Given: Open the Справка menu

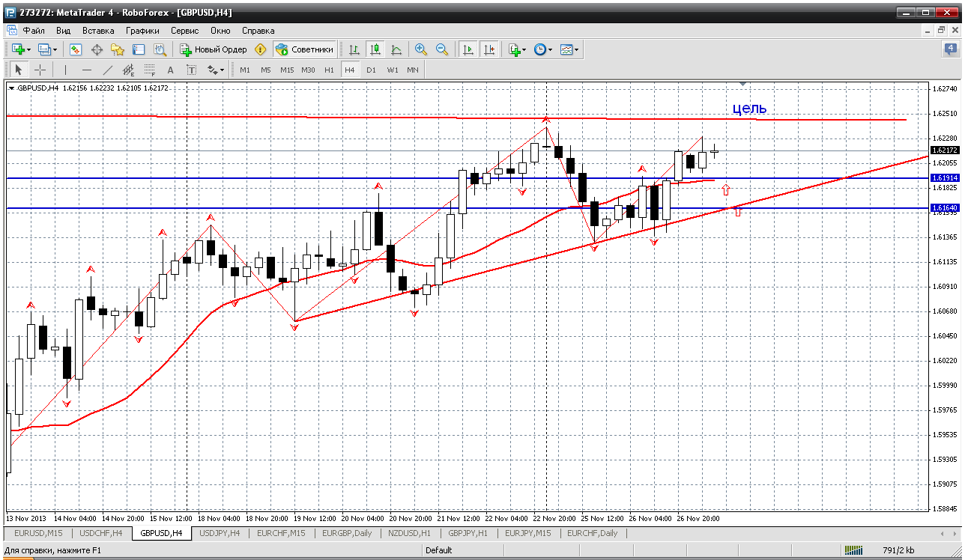Looking at the screenshot, I should (x=258, y=31).
